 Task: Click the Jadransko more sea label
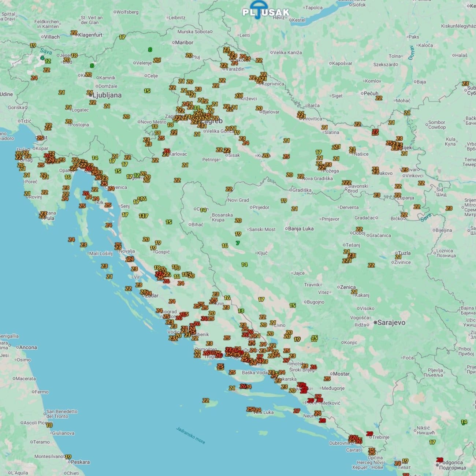tap(190, 435)
